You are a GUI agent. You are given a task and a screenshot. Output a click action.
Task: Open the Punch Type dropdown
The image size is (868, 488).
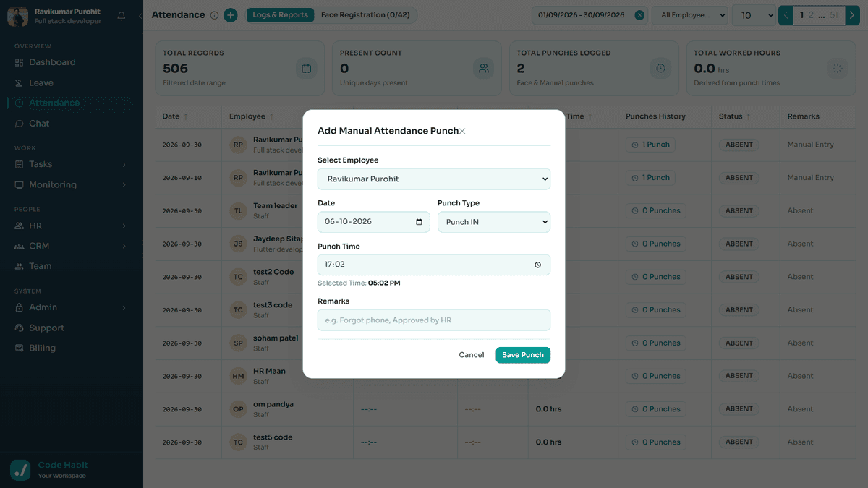[494, 222]
